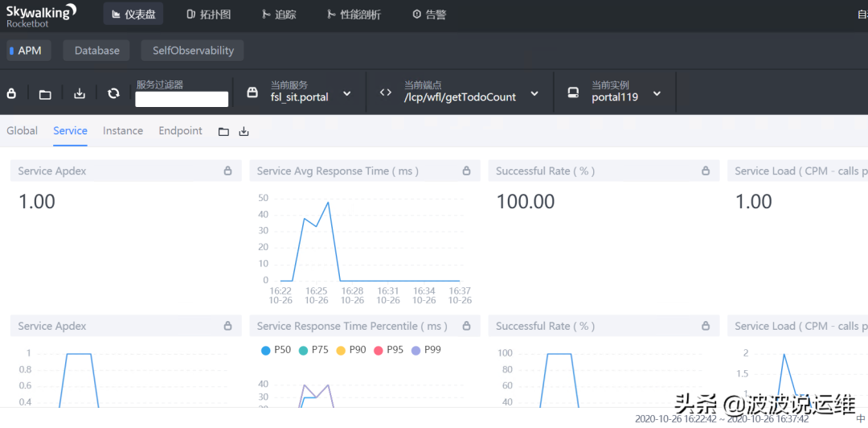Toggle the P99 legend series

tap(425, 350)
